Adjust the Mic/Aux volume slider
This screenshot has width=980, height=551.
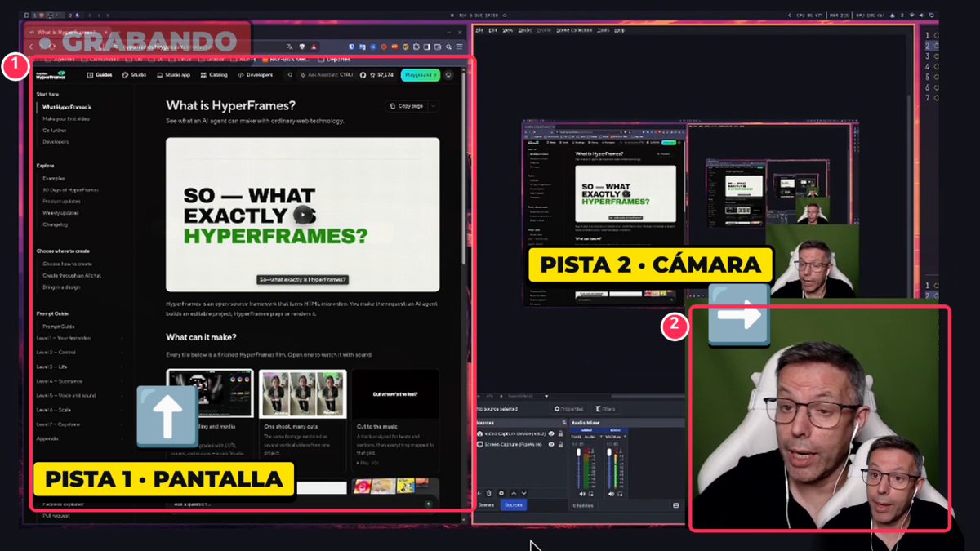click(609, 469)
